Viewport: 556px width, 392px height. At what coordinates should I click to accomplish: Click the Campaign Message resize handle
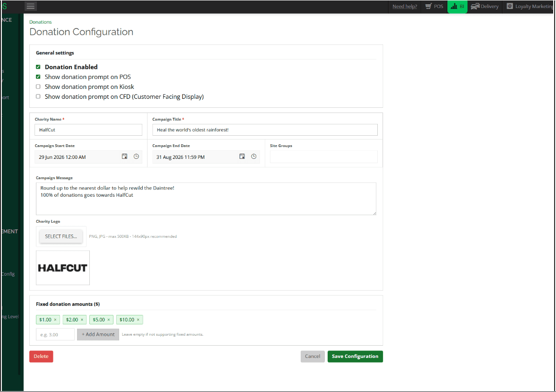374,213
